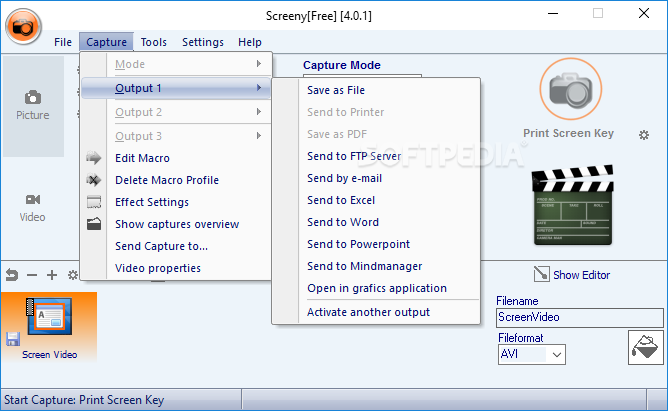This screenshot has width=668, height=411.
Task: Click the film clapperboard icon
Action: [x=573, y=205]
